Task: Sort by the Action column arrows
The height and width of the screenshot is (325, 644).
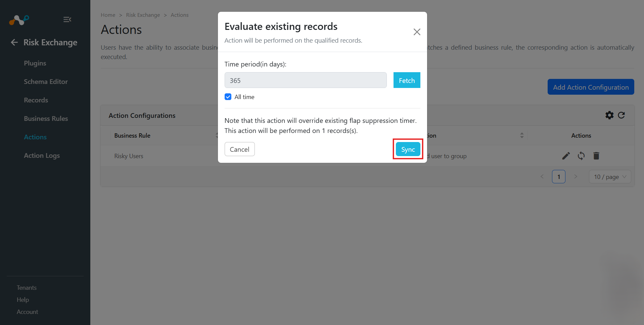Action: coord(522,135)
